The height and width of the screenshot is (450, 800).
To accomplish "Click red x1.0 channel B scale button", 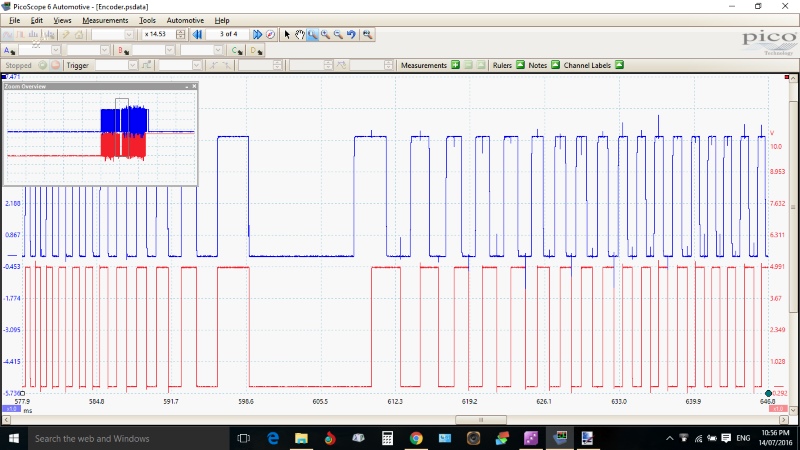I will point(778,409).
